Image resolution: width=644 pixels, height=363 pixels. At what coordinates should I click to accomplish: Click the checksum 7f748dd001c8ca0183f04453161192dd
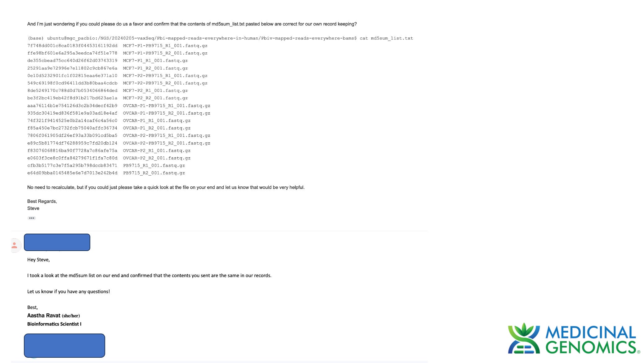(x=72, y=46)
